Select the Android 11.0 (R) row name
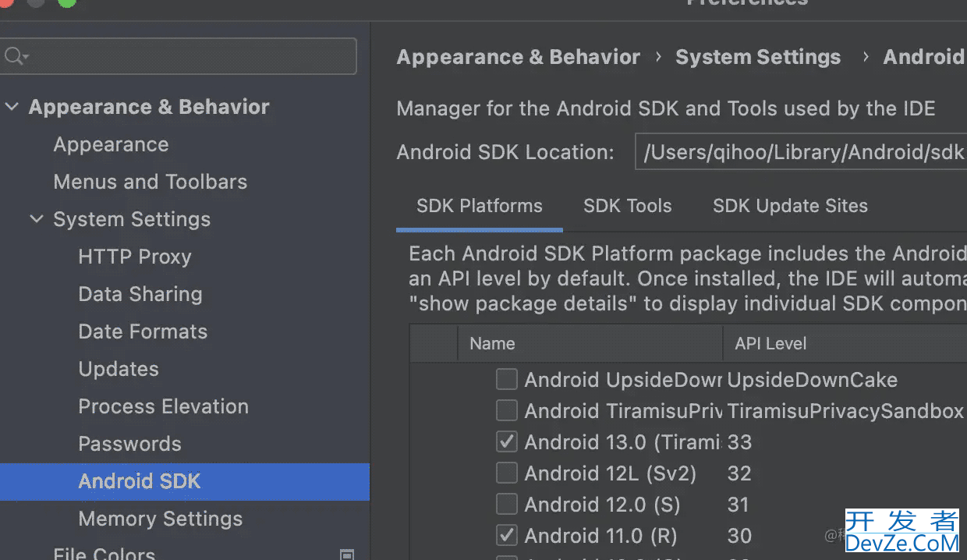Viewport: 967px width, 560px height. [600, 536]
